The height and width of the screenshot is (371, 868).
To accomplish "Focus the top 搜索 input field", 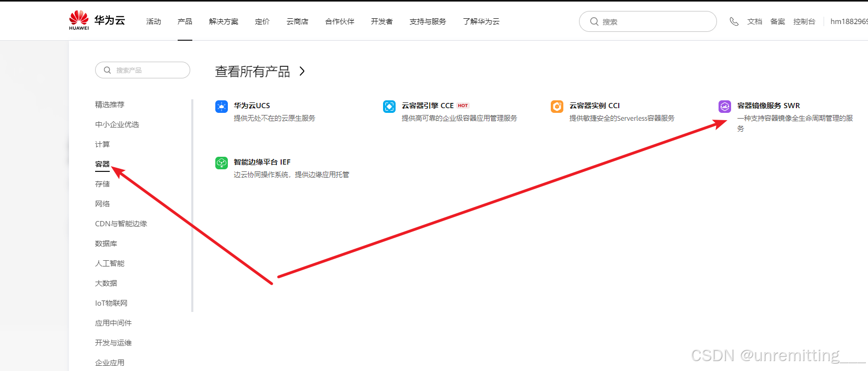I will coord(648,21).
